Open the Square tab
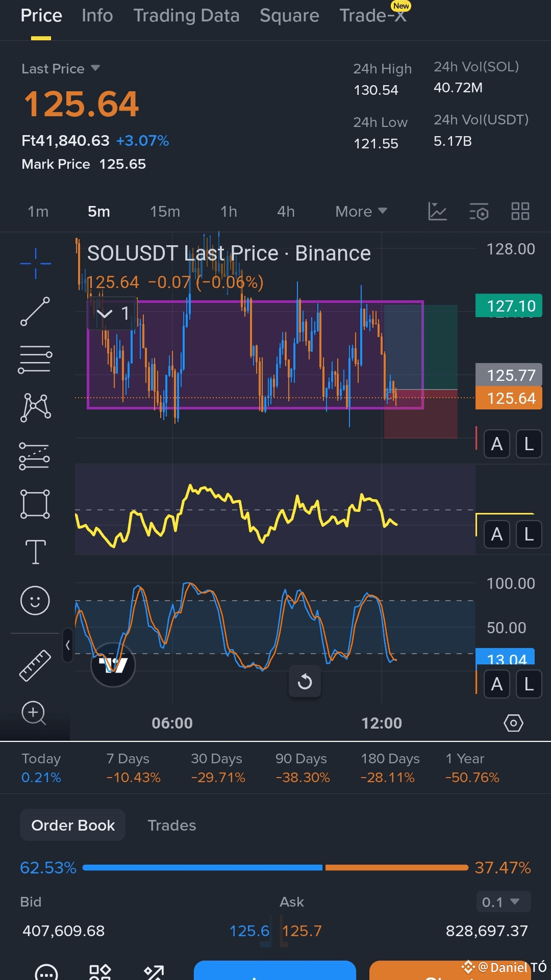The height and width of the screenshot is (980, 551). [289, 16]
